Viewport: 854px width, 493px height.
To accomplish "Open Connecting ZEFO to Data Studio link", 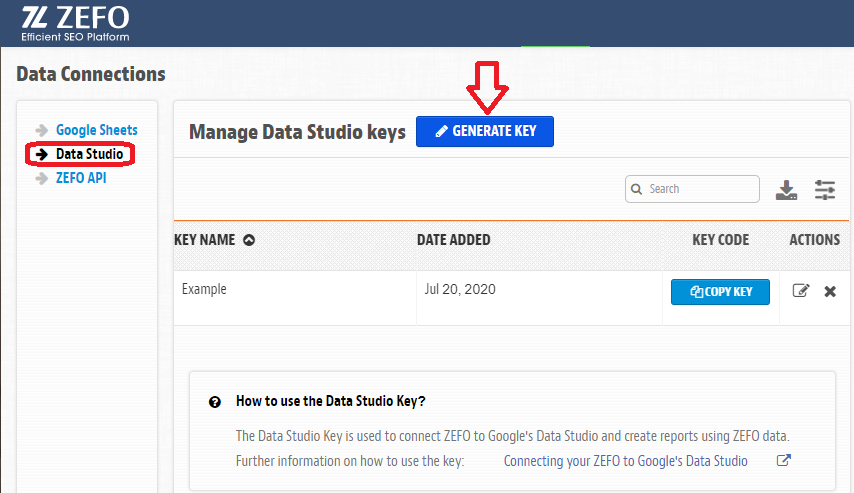I will click(625, 461).
